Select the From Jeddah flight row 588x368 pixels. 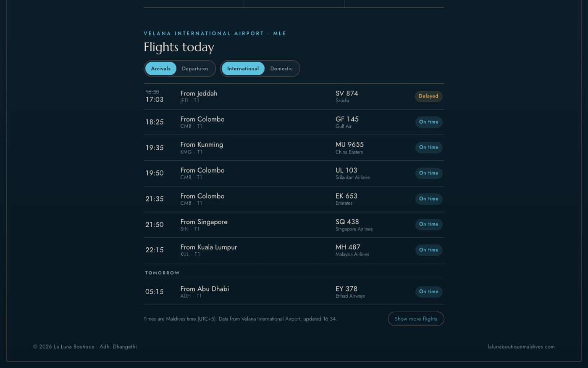coord(294,97)
